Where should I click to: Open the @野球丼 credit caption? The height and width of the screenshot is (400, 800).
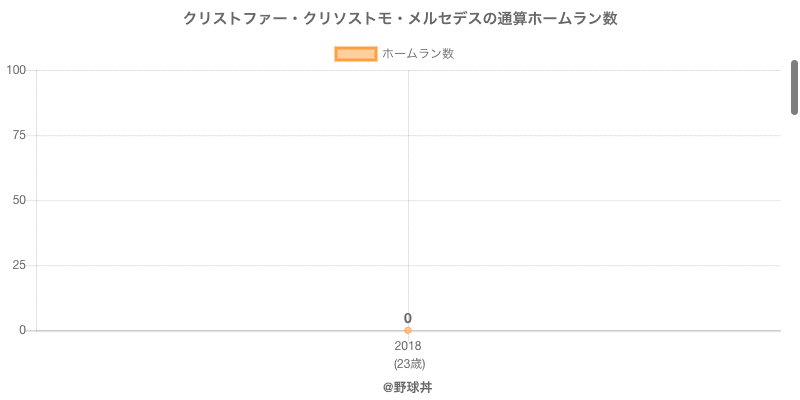408,387
